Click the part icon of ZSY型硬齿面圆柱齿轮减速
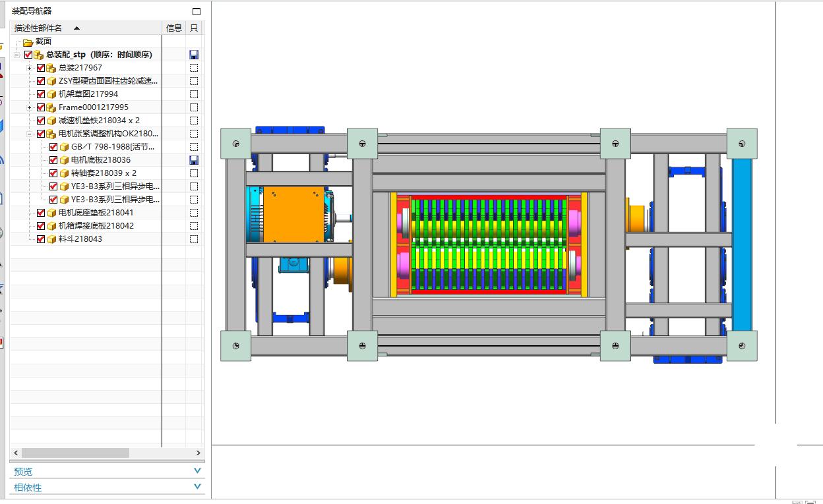Image resolution: width=823 pixels, height=504 pixels. point(51,81)
